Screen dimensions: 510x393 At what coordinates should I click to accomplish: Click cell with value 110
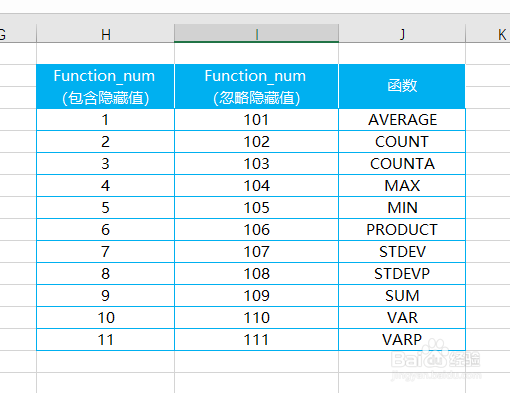point(256,318)
